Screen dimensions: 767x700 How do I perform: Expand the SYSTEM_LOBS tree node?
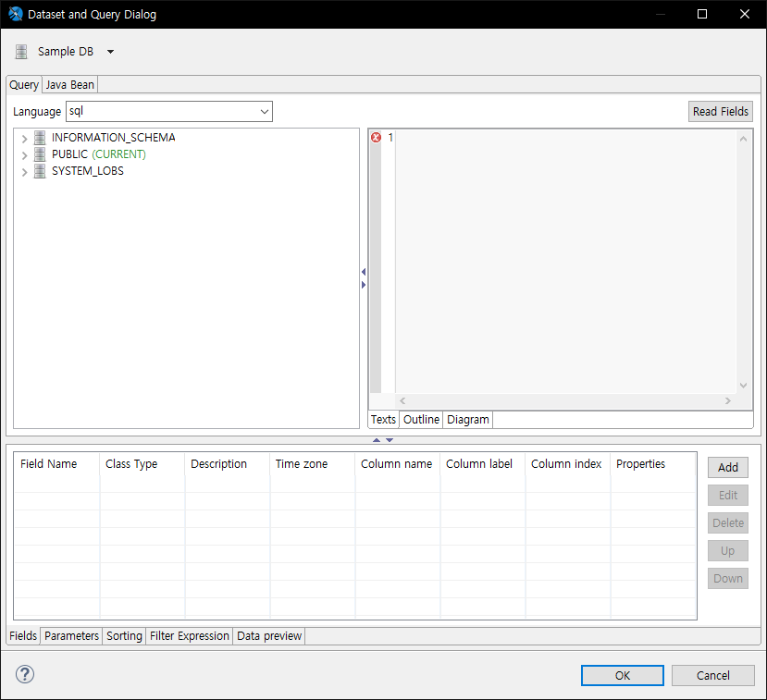click(x=24, y=172)
